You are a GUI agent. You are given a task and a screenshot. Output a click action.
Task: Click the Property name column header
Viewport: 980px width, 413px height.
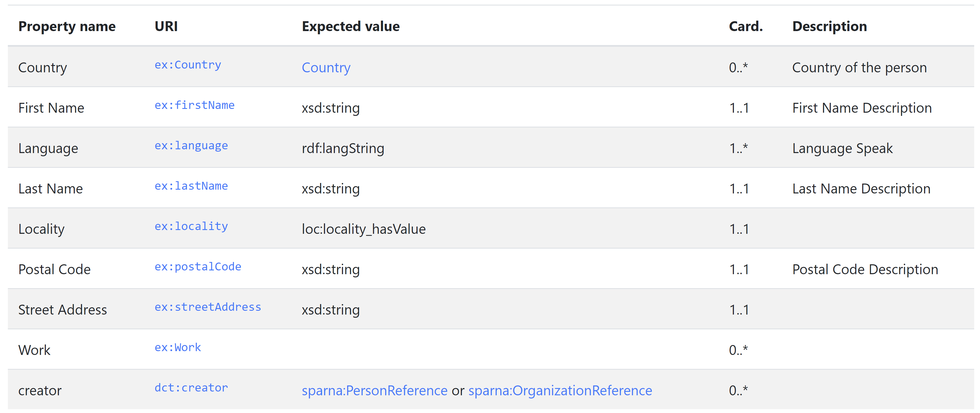pyautogui.click(x=67, y=26)
